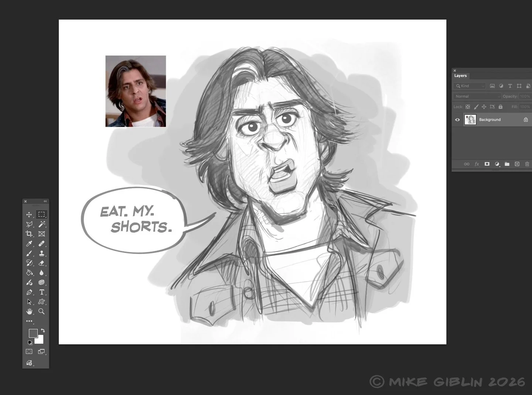532x395 pixels.
Task: Create a new layer group folder
Action: coord(507,164)
